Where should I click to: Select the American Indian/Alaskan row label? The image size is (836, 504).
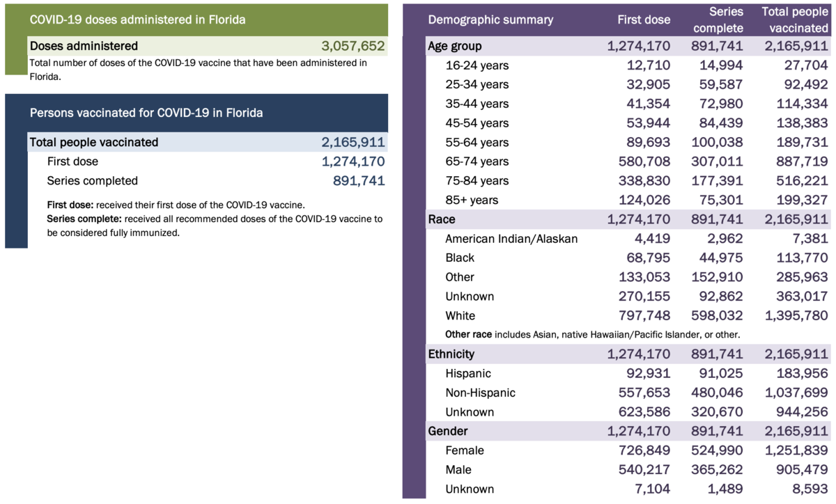point(511,239)
